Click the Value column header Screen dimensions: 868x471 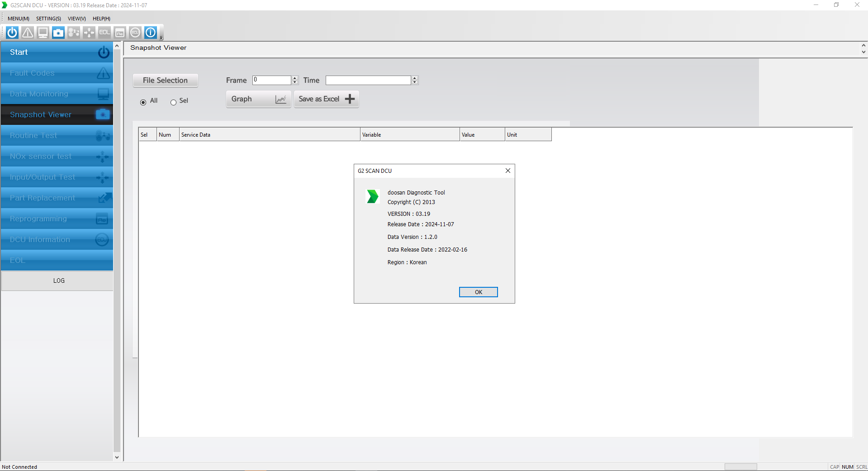tap(482, 134)
